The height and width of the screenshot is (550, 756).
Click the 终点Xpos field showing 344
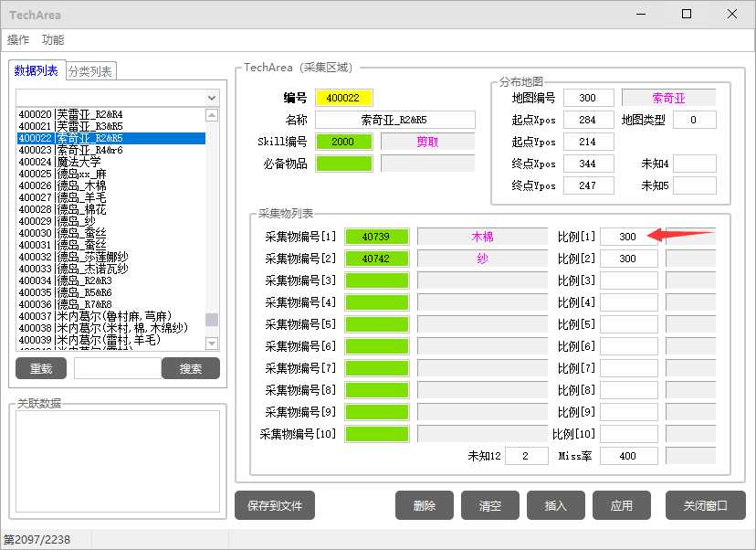[588, 164]
